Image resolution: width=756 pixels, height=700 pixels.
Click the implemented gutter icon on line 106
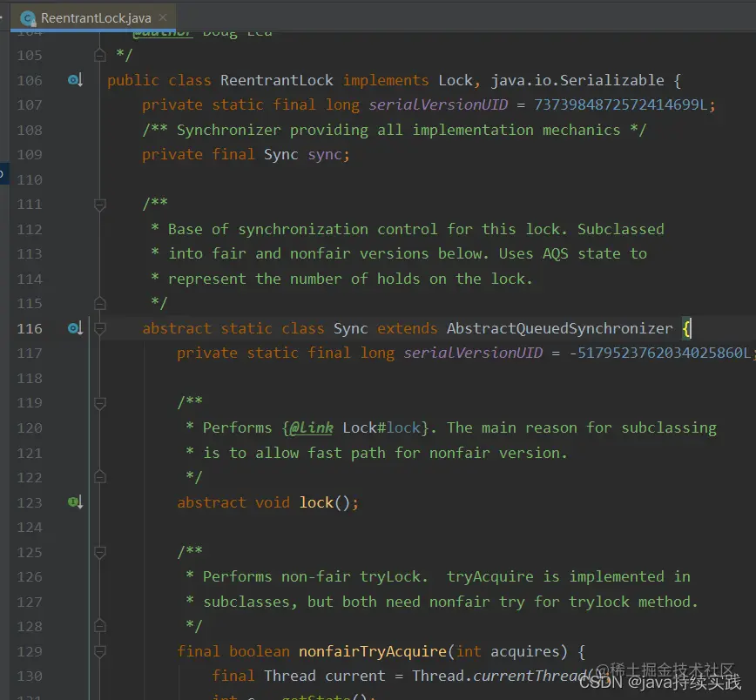(x=75, y=80)
